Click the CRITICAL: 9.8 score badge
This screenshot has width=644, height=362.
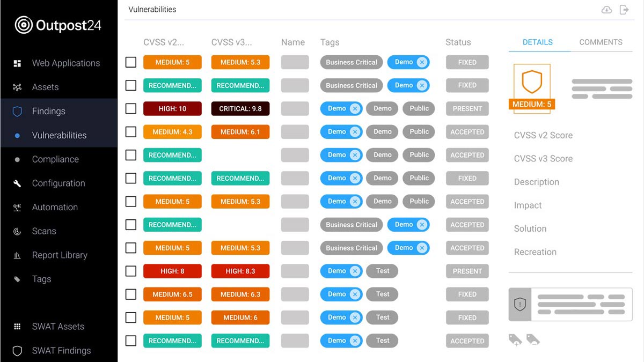point(240,109)
